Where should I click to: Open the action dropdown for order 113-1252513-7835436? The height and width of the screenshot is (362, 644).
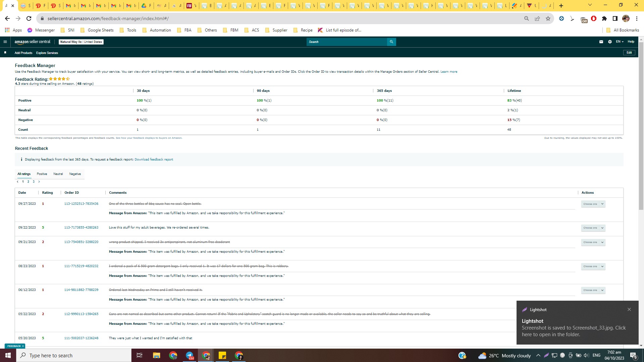(x=593, y=204)
